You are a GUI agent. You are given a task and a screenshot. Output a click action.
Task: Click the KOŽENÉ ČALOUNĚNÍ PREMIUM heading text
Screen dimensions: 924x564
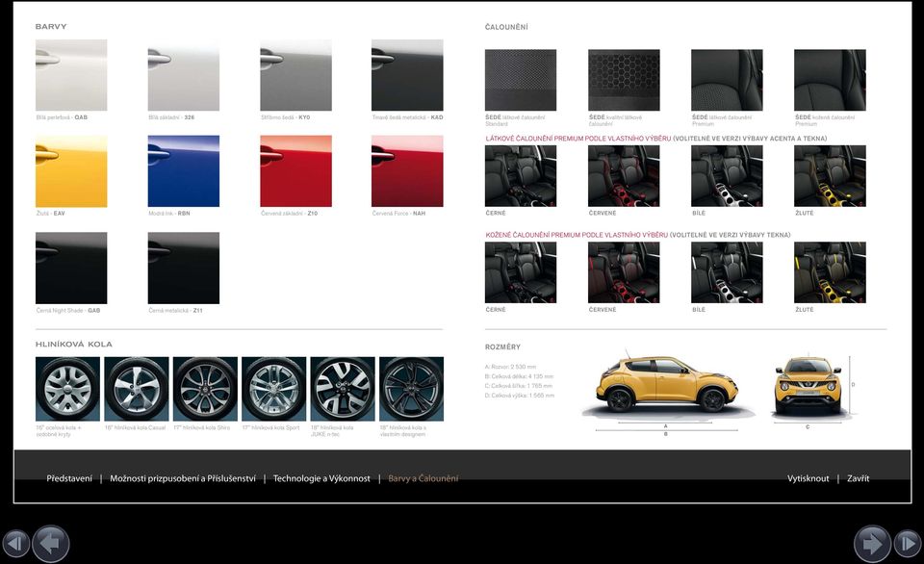coord(577,235)
